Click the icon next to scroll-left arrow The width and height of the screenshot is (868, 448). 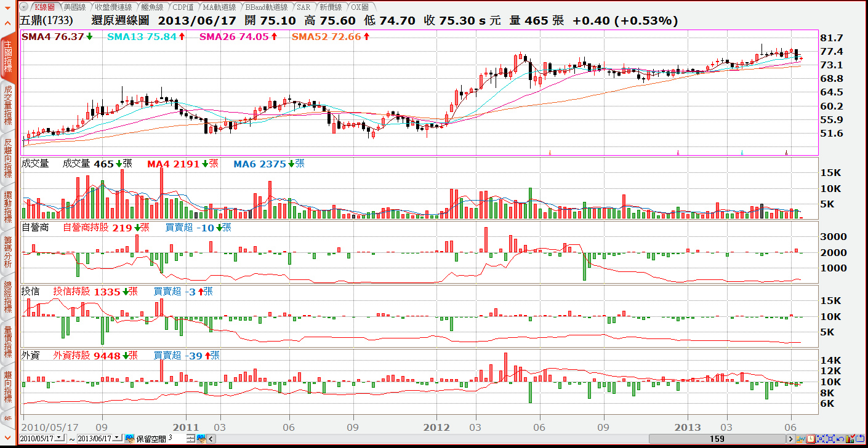click(201, 438)
